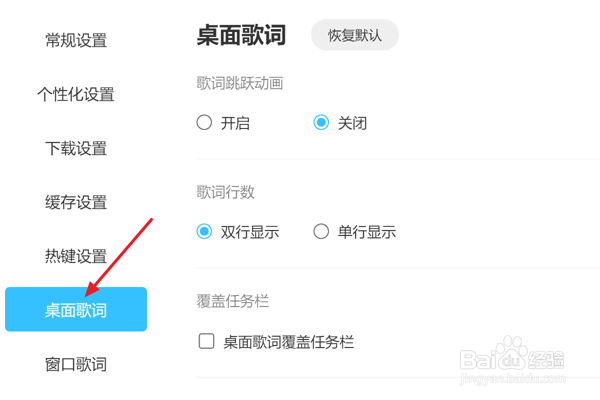This screenshot has height=400, width=600.
Task: Choose the 双行显示 radio circle
Action: pyautogui.click(x=204, y=231)
